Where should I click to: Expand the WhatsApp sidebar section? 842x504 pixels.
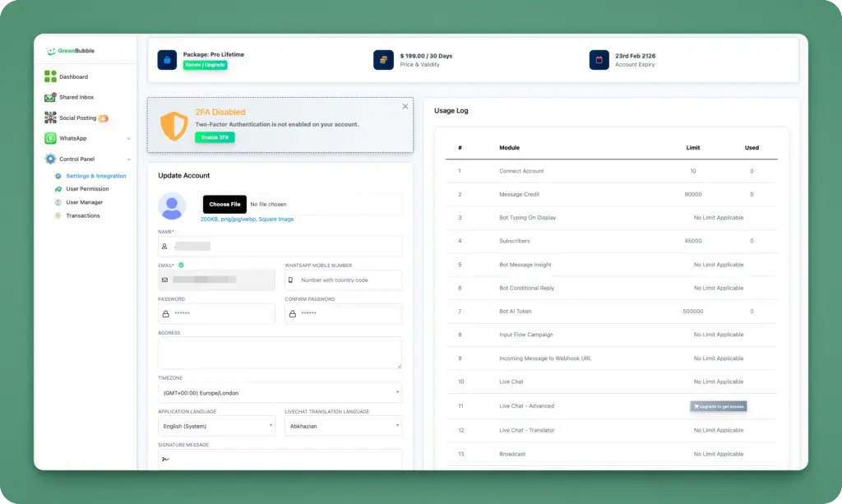(x=127, y=138)
